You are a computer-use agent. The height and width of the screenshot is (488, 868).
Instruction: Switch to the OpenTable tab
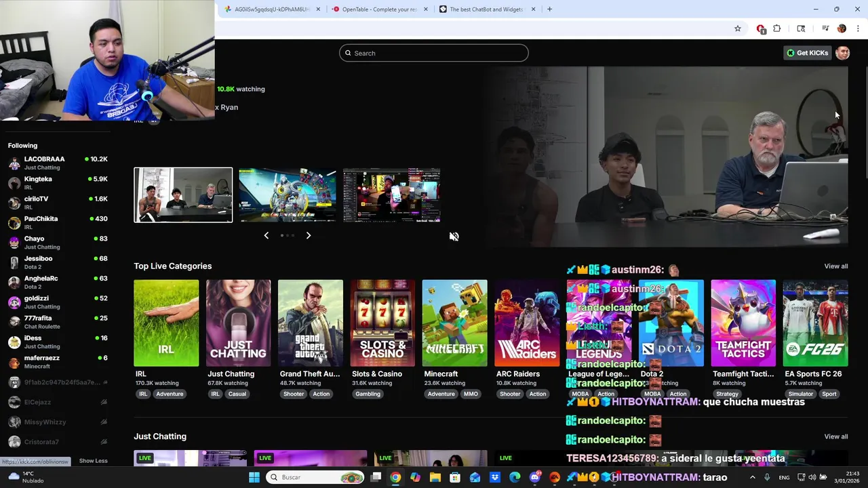click(380, 9)
